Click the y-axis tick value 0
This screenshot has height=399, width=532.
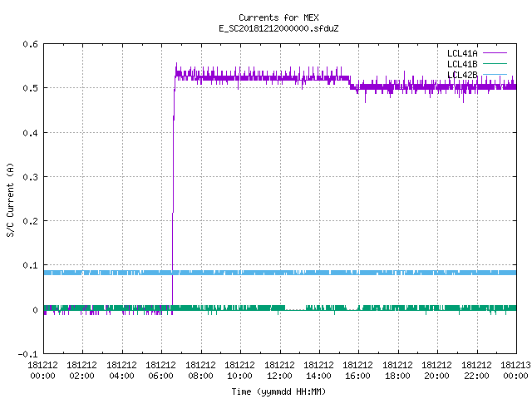coord(35,310)
